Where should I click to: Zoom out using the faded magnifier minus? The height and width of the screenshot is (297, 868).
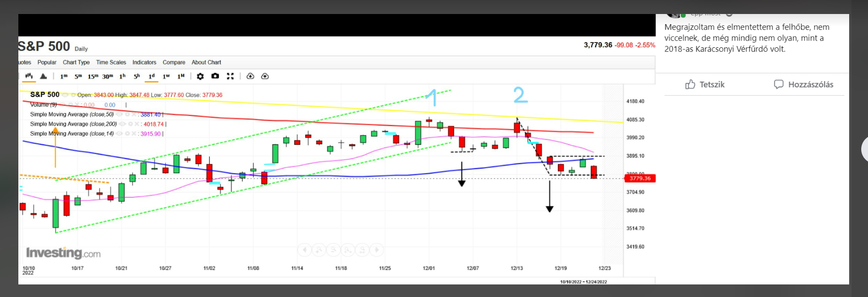tap(333, 250)
